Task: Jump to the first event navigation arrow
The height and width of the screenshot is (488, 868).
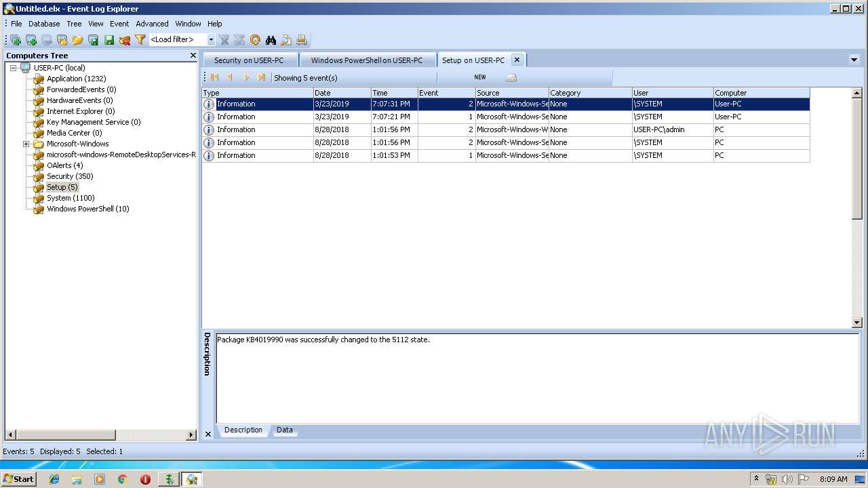Action: (x=215, y=78)
